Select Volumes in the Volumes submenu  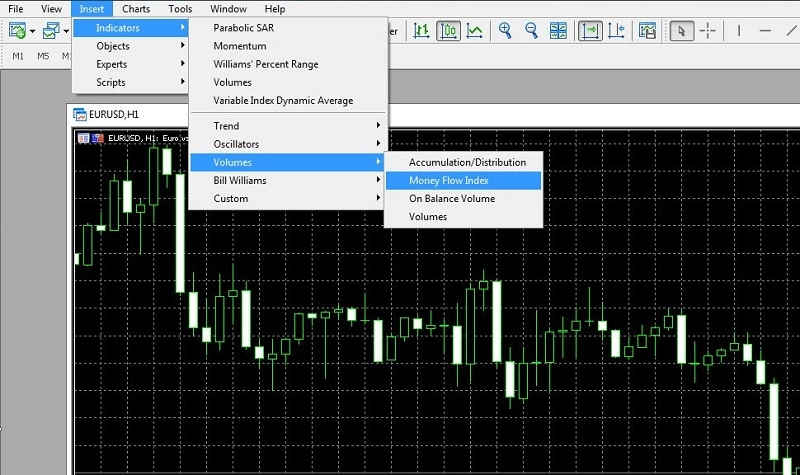(x=463, y=216)
